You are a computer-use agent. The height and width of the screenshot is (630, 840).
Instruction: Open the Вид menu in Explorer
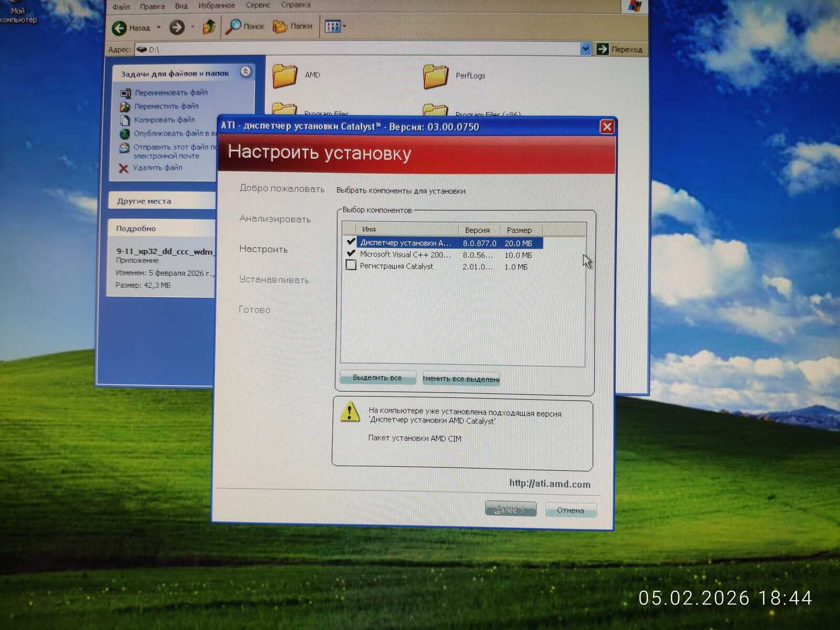[181, 6]
